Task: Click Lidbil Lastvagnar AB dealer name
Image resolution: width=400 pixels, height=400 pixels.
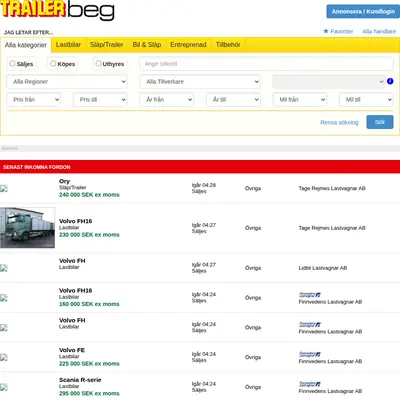Action: pos(323,268)
